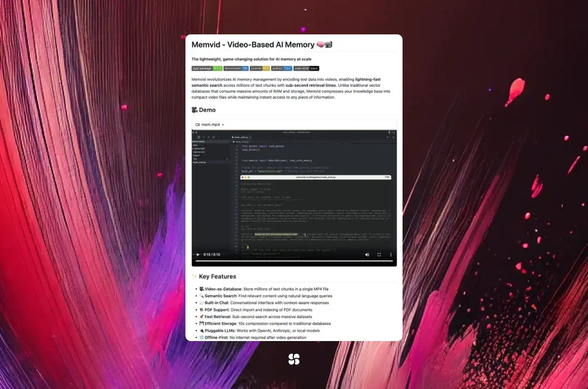The height and width of the screenshot is (389, 588).
Task: Click the Memvid - Video-Based AI Memory heading
Action: coord(262,44)
